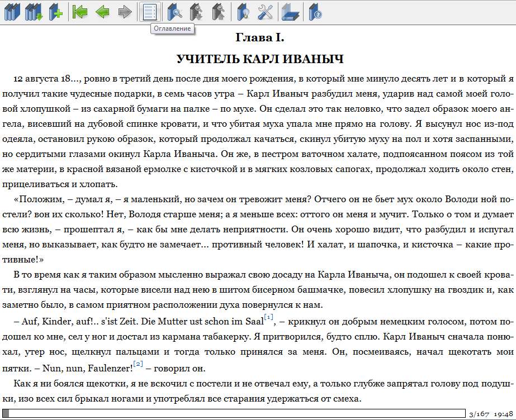Screen dimensions: 516x420
Task: Rotate text with the Rotate icon
Action: point(290,12)
